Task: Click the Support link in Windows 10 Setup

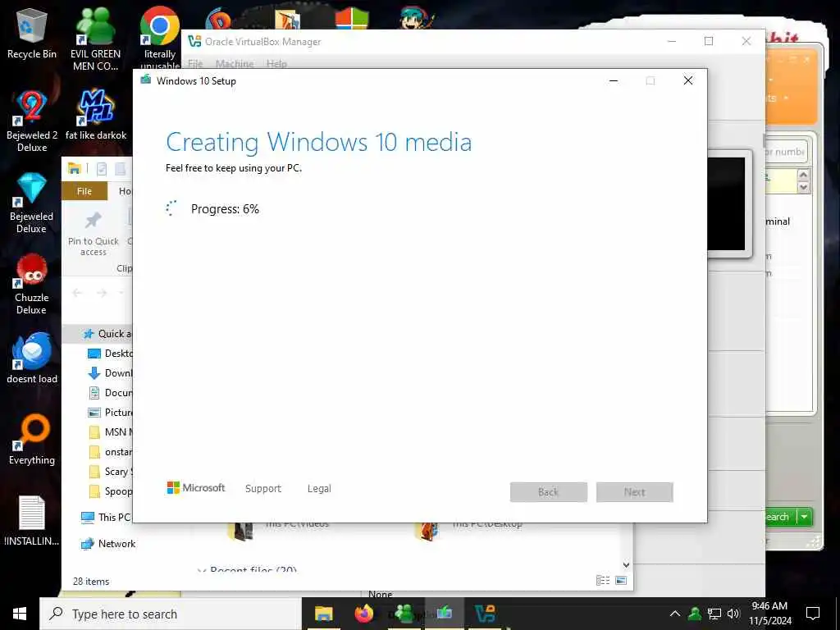Action: click(263, 489)
